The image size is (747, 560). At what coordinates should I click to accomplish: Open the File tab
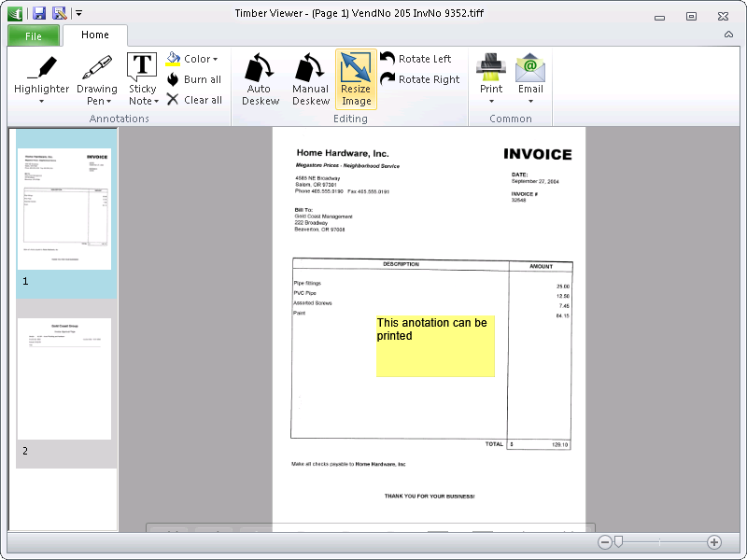(x=34, y=35)
